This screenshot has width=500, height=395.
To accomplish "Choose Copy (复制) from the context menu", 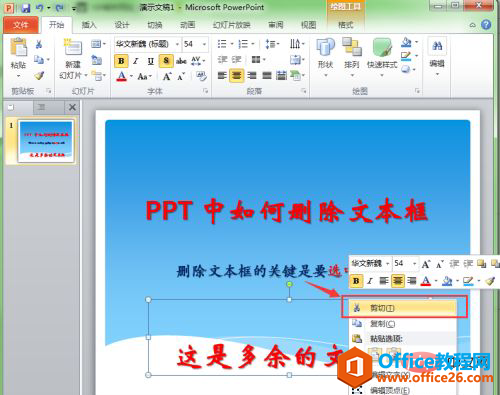I will click(403, 324).
